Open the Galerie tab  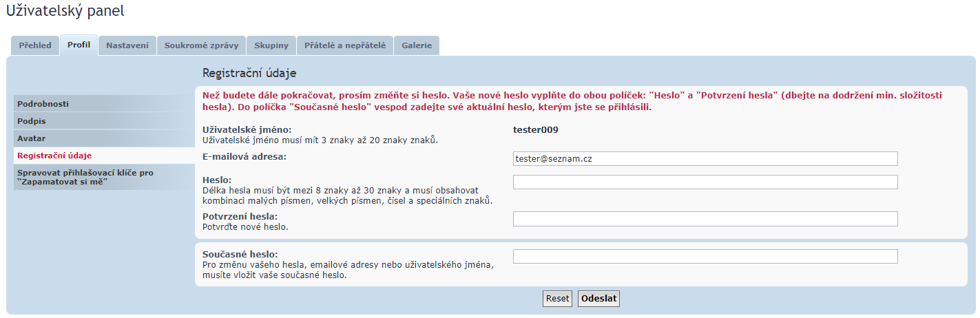click(417, 45)
